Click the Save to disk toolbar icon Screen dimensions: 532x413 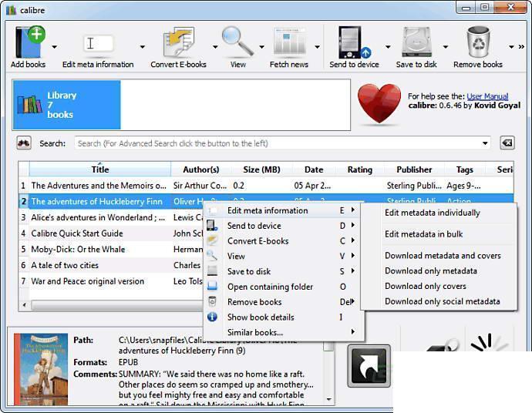416,42
